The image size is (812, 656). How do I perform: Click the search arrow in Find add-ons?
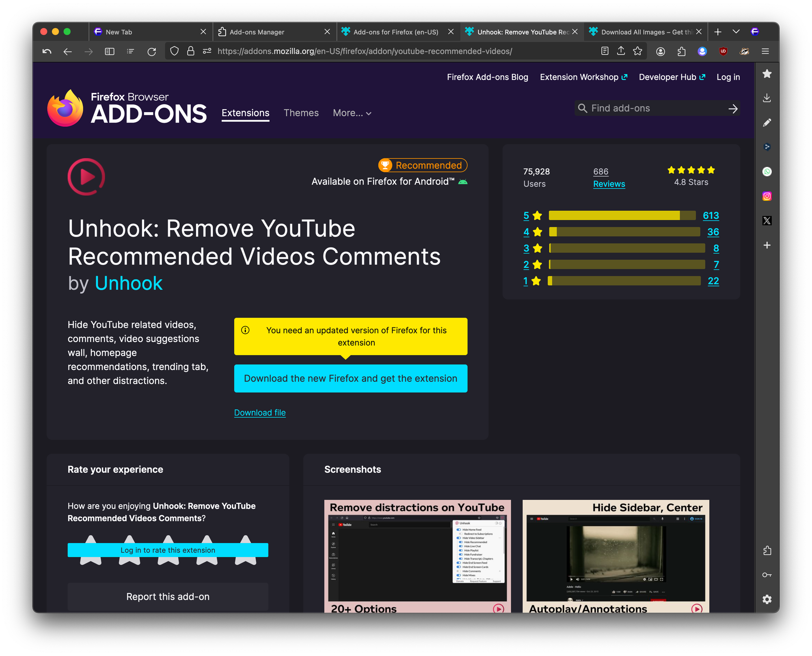coord(733,108)
